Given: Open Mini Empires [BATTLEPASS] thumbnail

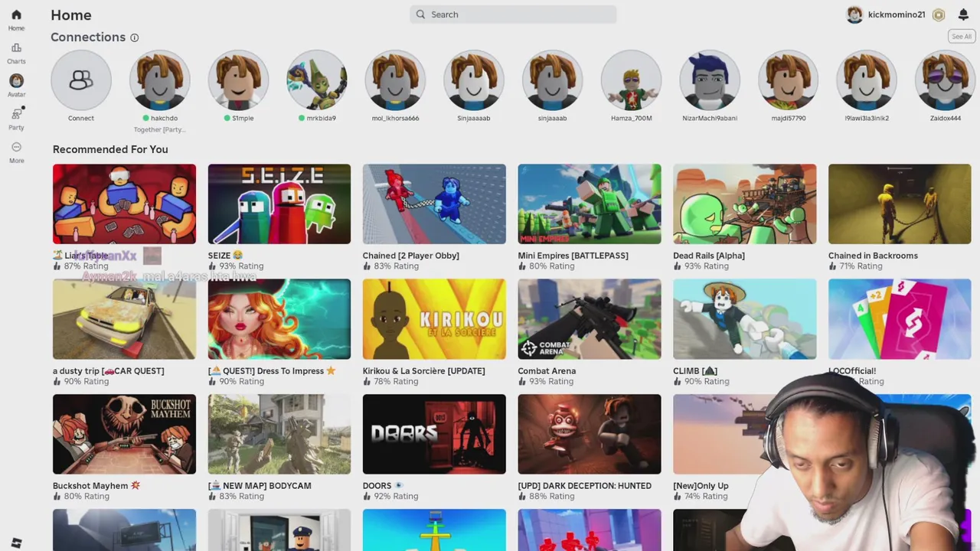Looking at the screenshot, I should (590, 204).
